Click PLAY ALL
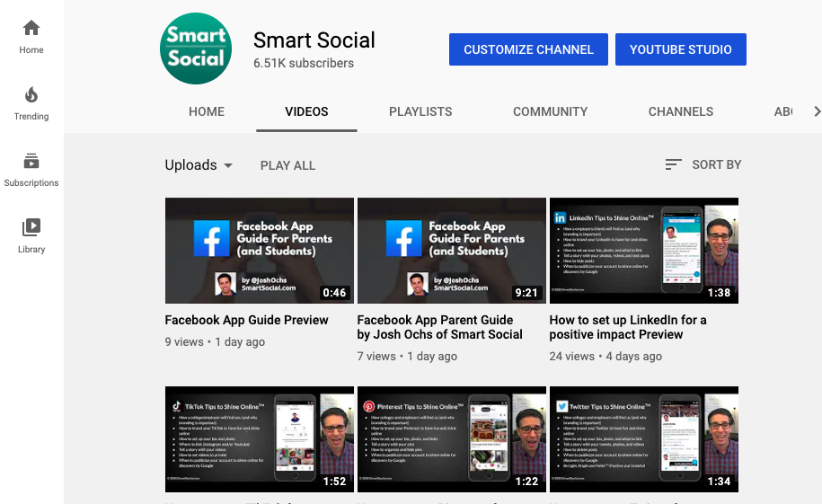822x504 pixels. [x=287, y=165]
